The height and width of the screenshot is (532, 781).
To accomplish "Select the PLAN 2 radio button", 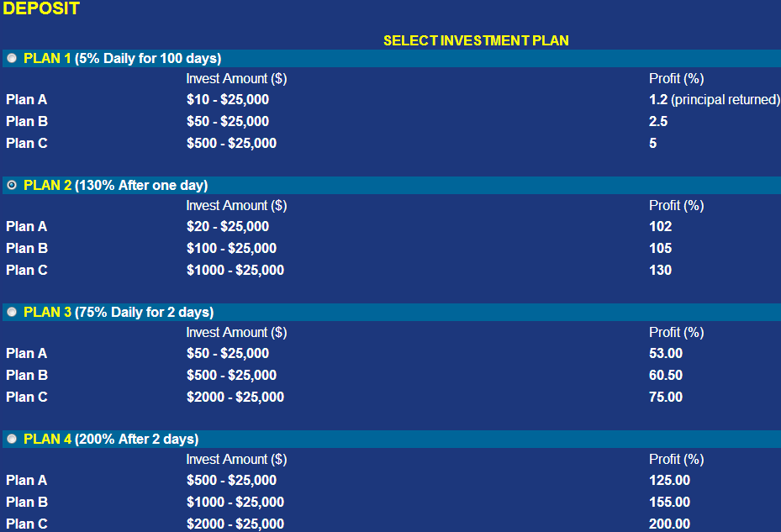I will (12, 185).
